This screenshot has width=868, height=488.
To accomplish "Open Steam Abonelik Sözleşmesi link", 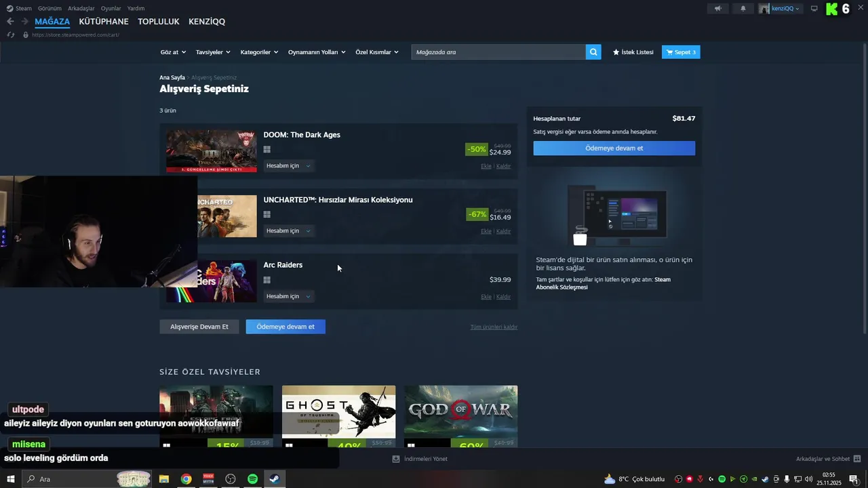I will pos(603,283).
